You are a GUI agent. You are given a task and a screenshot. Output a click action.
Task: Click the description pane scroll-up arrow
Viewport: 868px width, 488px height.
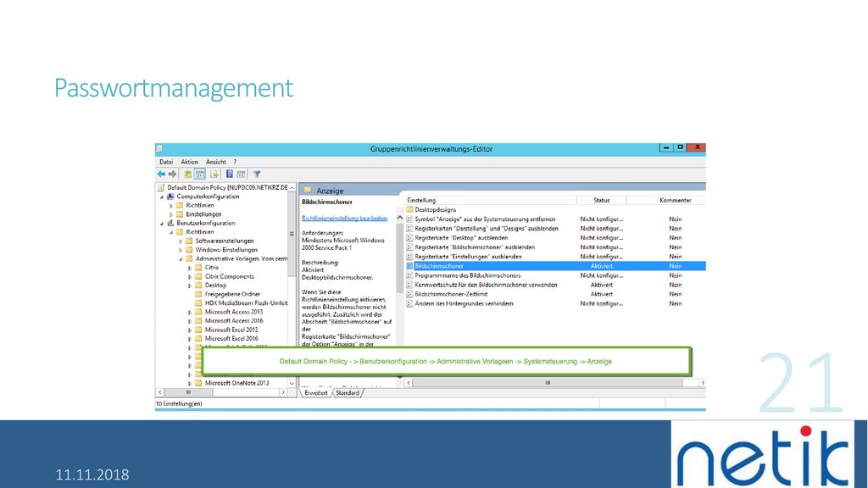[x=400, y=218]
